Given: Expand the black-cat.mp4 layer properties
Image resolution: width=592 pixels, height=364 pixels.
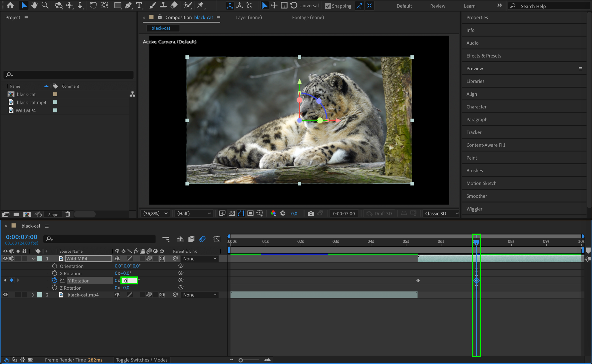Looking at the screenshot, I should (x=33, y=295).
